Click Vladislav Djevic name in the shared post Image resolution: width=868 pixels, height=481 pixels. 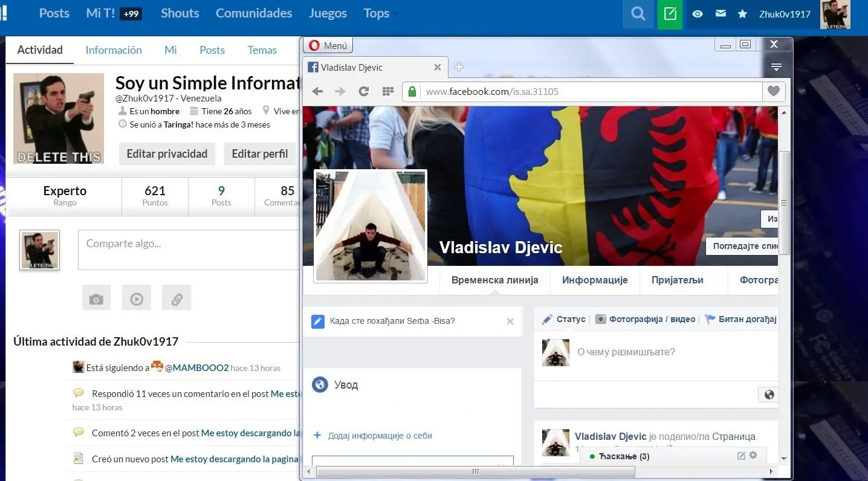pos(611,437)
